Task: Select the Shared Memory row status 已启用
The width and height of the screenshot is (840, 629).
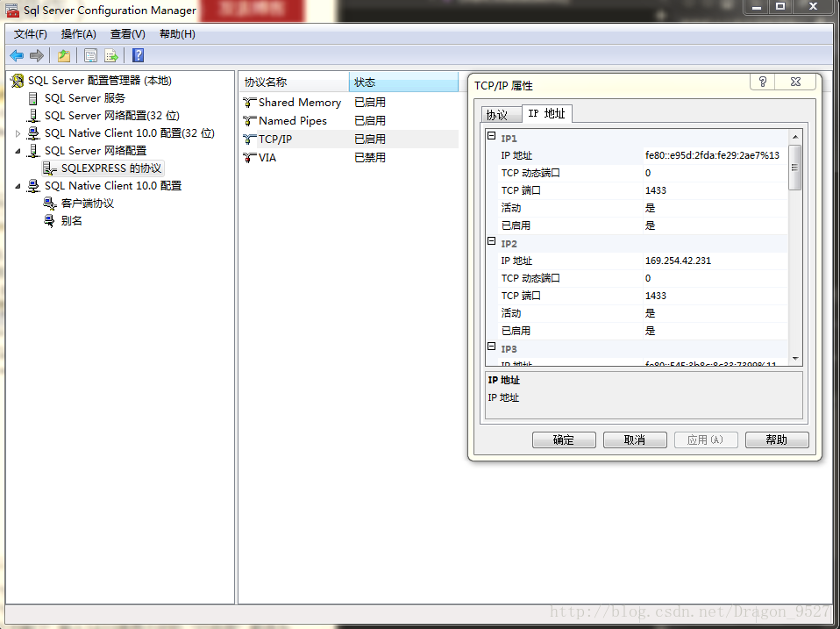Action: click(x=370, y=103)
